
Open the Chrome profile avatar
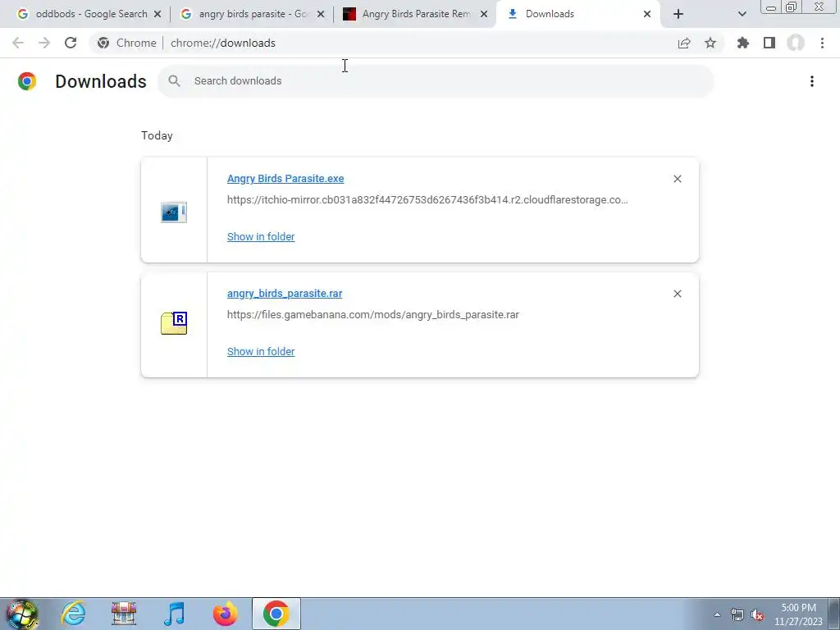796,43
